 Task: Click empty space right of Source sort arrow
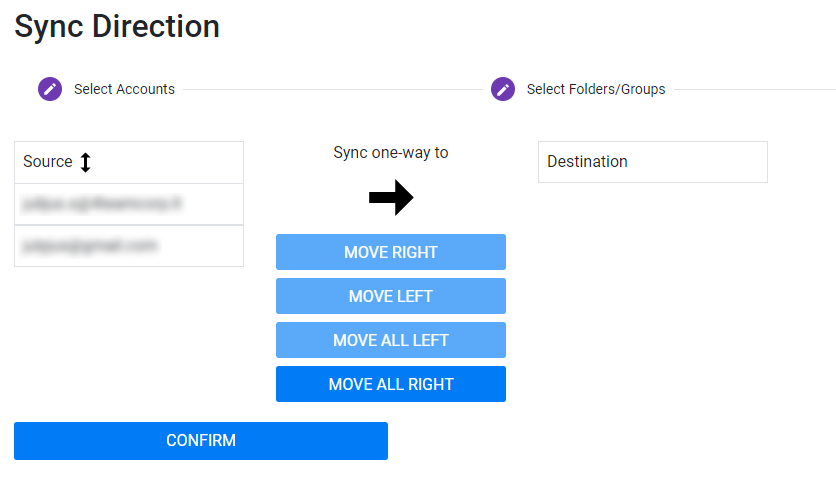click(x=168, y=162)
